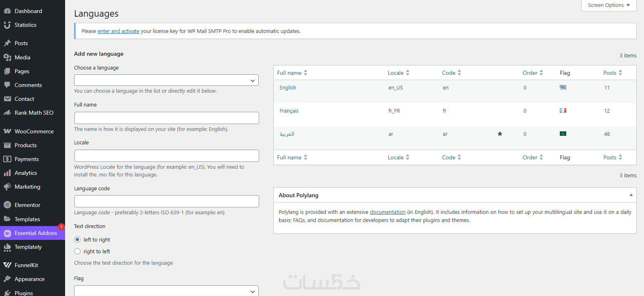Click the Locale text input field

pos(166,156)
